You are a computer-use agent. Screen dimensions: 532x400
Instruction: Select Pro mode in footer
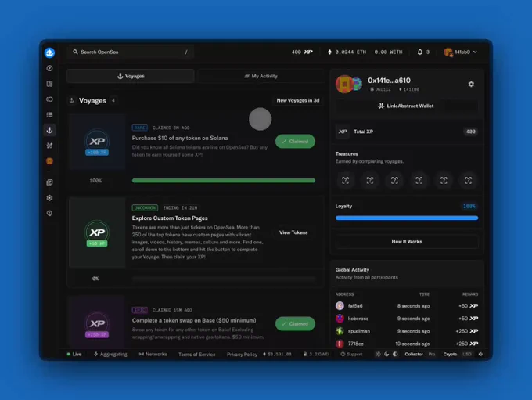(x=432, y=354)
